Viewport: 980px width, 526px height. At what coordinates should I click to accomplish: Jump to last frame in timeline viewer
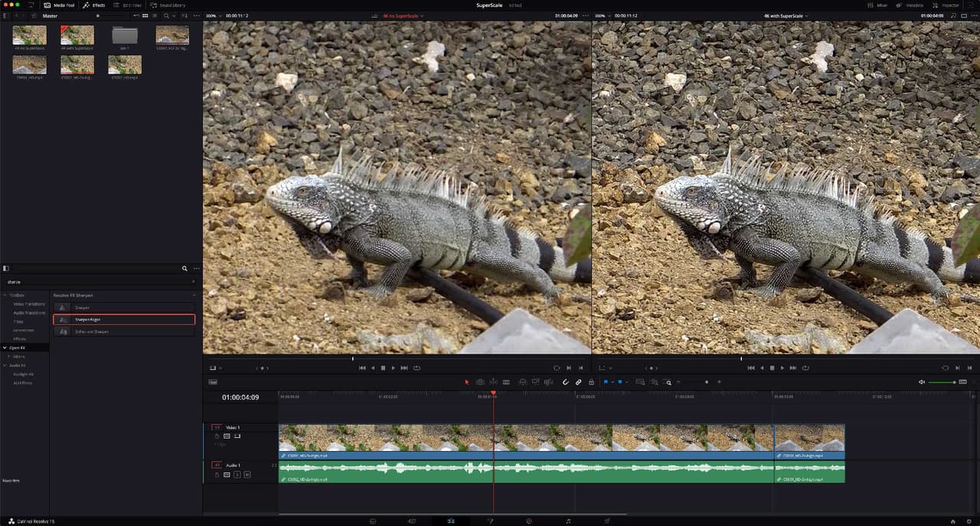click(793, 368)
